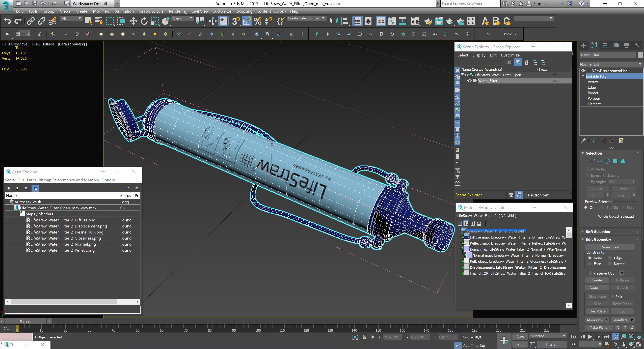Viewport: 644px width, 349px height.
Task: Select Vertex sub-object icon in Selection rollout
Action: click(x=592, y=161)
